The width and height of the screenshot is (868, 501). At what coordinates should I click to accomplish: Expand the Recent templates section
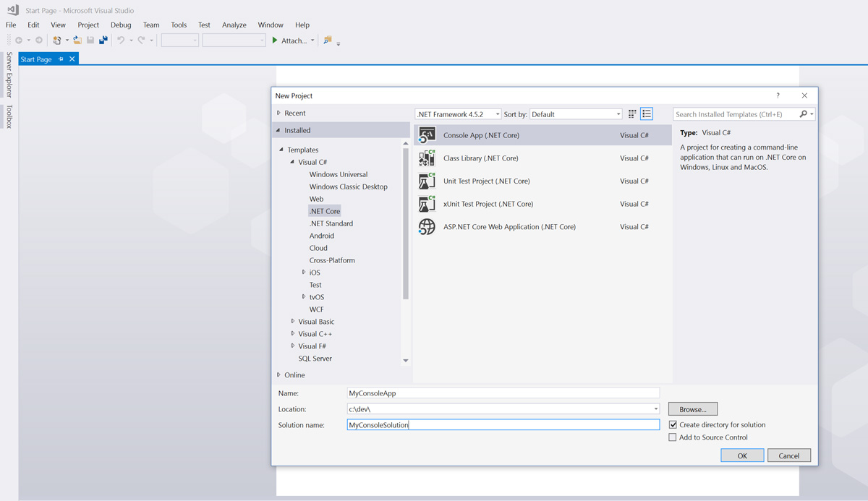point(278,113)
